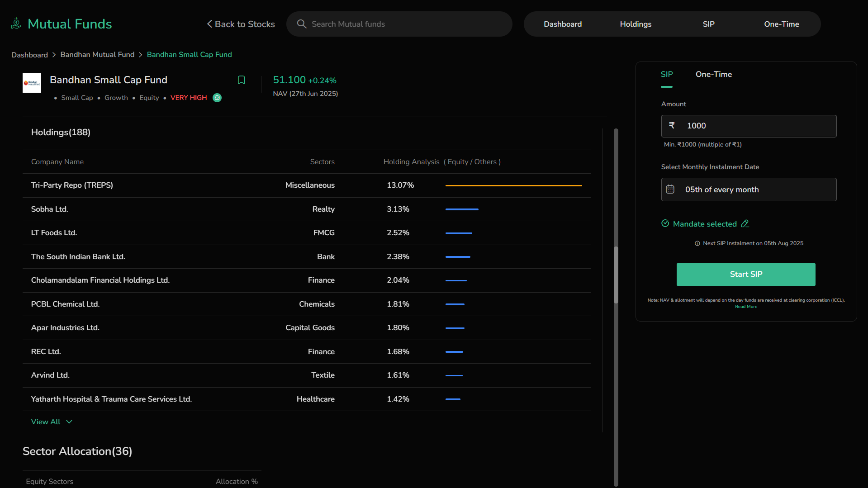Expand holdings with View All chevron
868x488 pixels.
coord(69,422)
